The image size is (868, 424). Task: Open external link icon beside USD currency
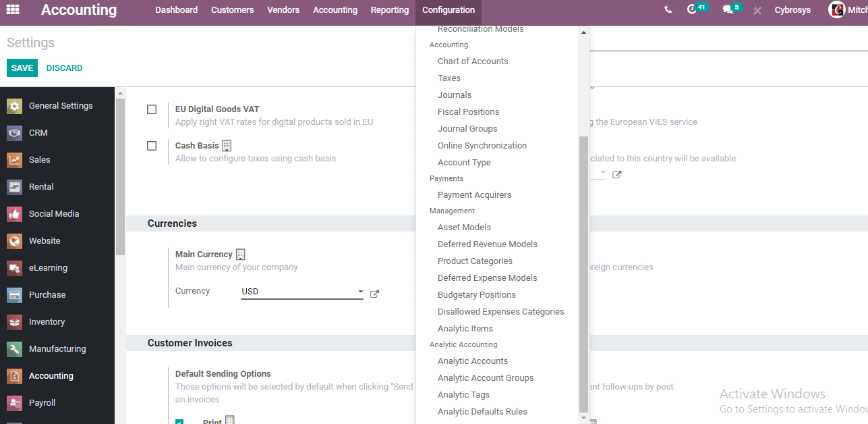(375, 294)
